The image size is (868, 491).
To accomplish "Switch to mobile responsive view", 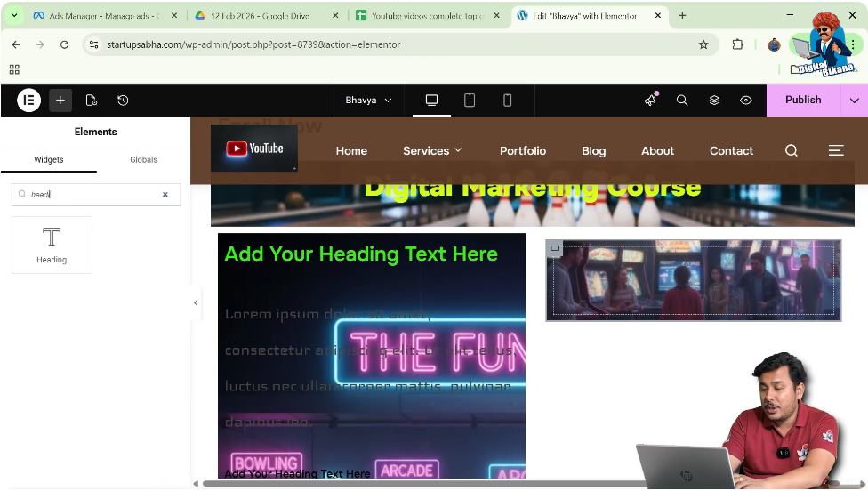I will pyautogui.click(x=508, y=101).
